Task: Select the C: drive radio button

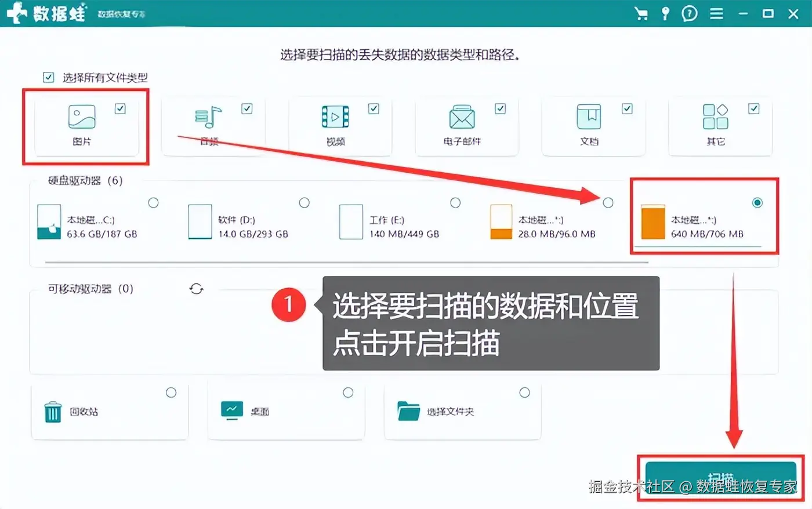Action: point(153,203)
